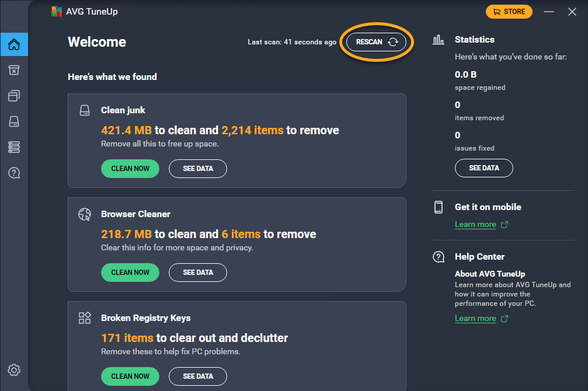
Task: Open the help question bubble sidebar icon
Action: (14, 173)
